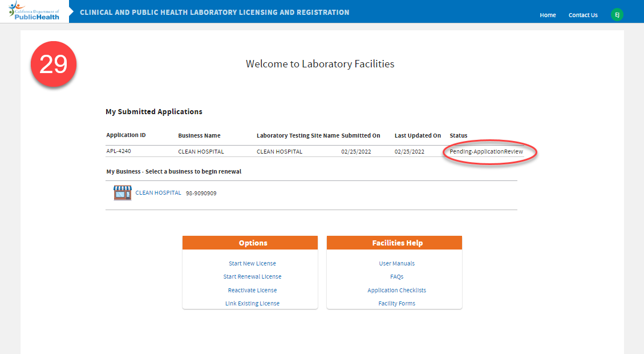Click application ID APL-4240

coord(119,151)
